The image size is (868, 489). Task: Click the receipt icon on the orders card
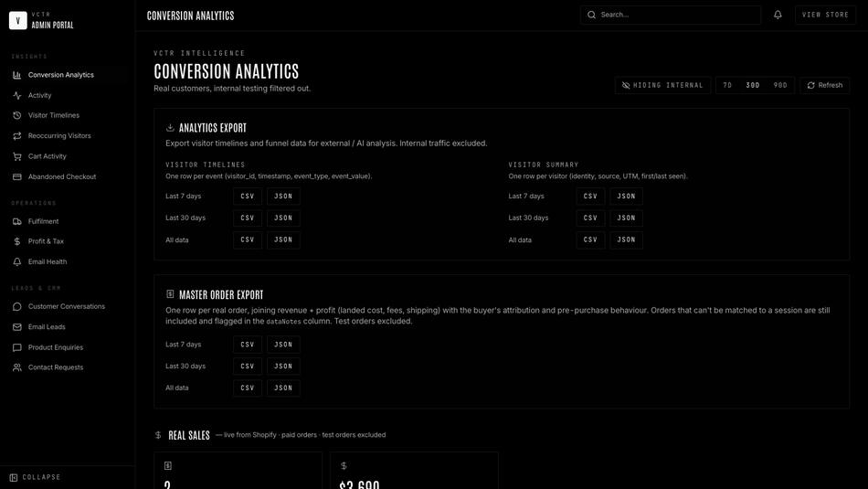[x=168, y=466]
